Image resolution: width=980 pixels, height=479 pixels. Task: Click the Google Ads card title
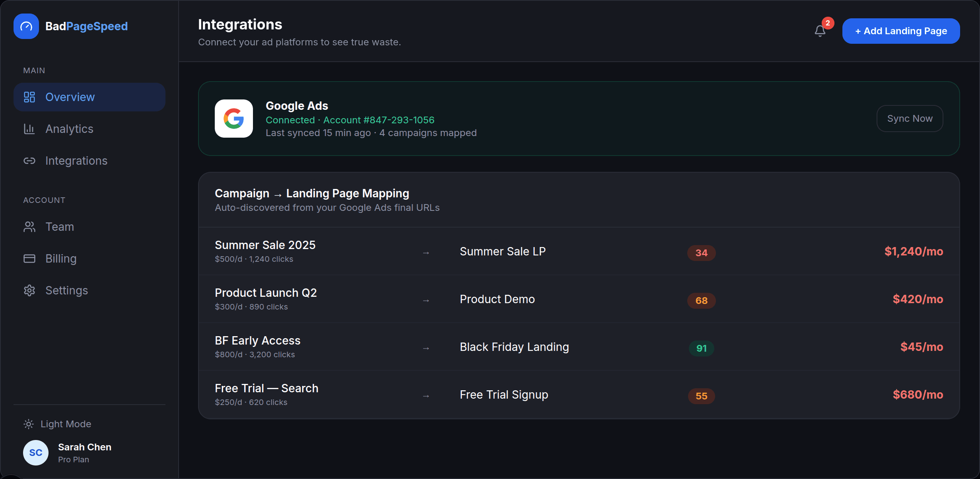coord(297,106)
